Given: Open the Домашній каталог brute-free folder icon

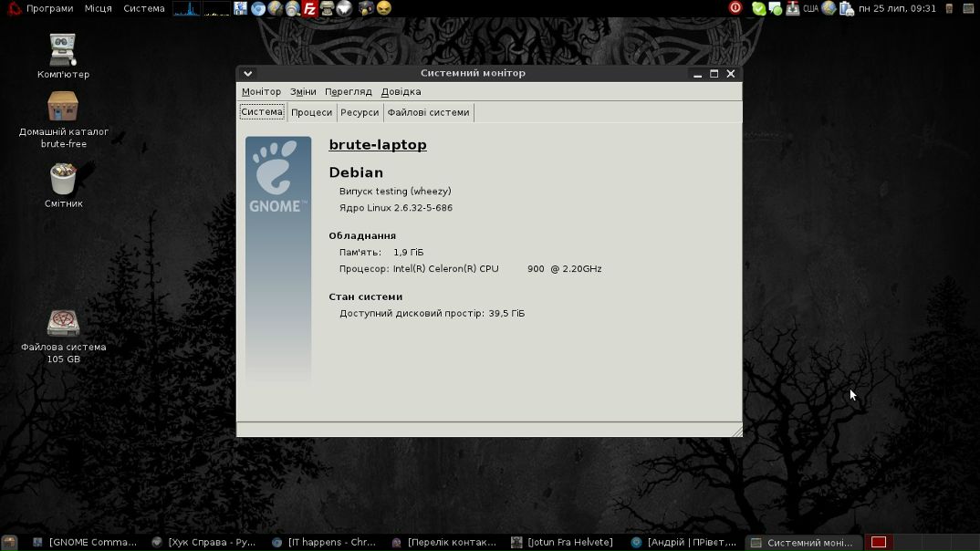Looking at the screenshot, I should (63, 120).
